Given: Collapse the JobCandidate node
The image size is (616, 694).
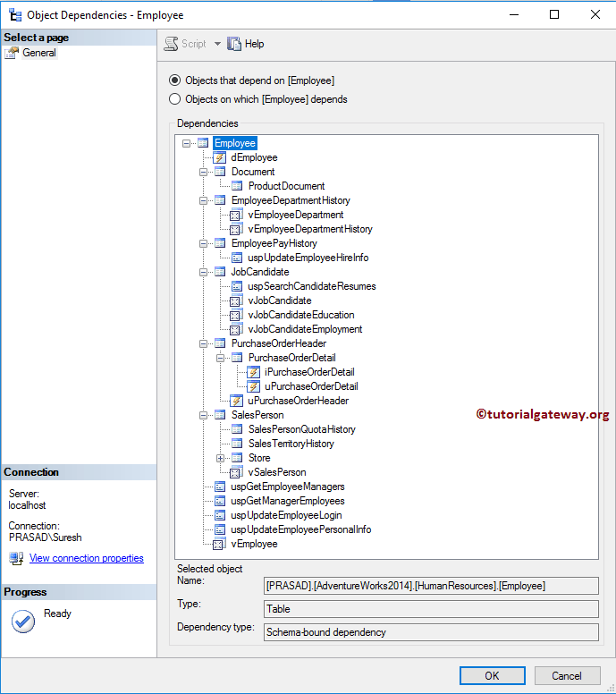Looking at the screenshot, I should point(203,272).
